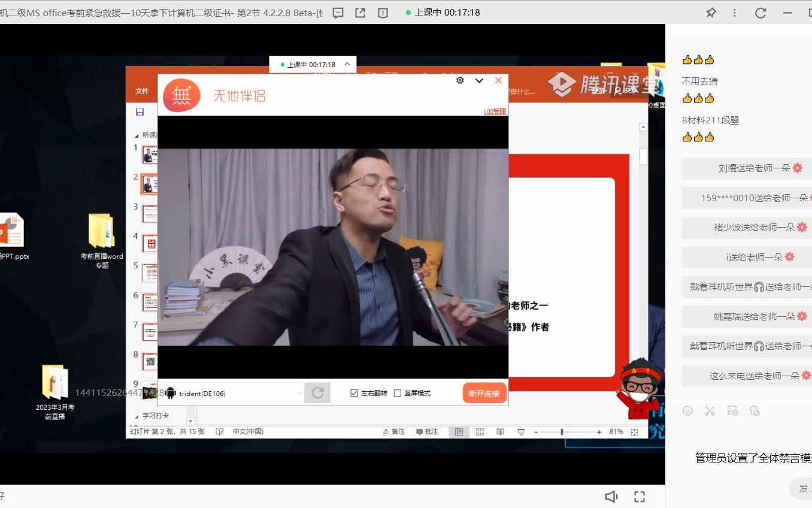This screenshot has width=812, height=508.
Task: Select slide 6 thumbnail
Action: pyautogui.click(x=150, y=302)
